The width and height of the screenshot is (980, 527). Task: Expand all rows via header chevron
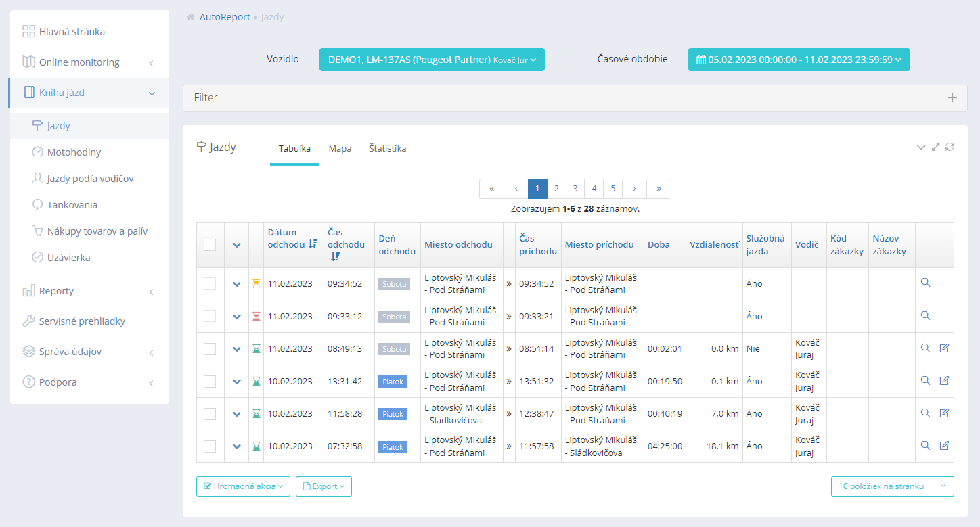237,245
